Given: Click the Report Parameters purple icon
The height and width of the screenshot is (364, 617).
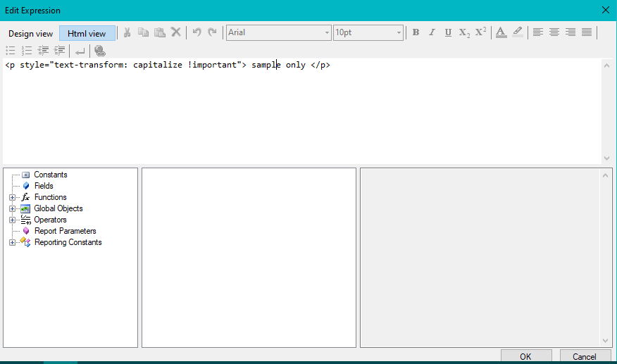Looking at the screenshot, I should point(26,231).
